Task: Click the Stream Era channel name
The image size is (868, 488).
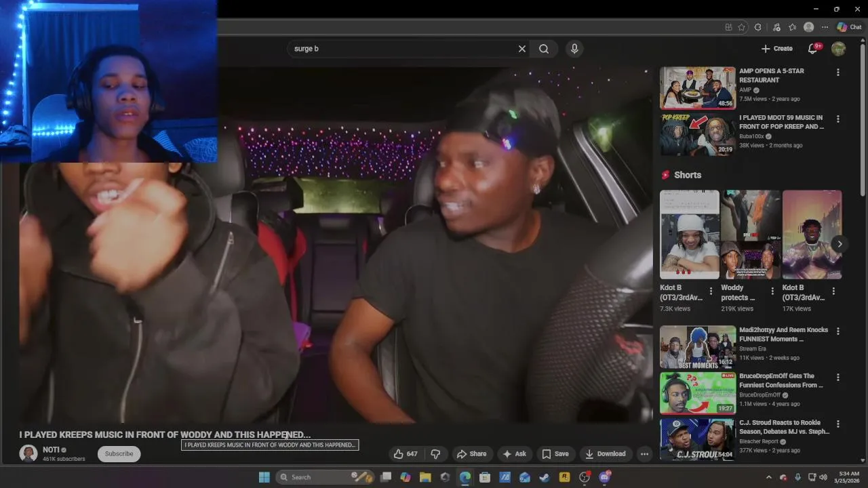Action: pyautogui.click(x=753, y=349)
